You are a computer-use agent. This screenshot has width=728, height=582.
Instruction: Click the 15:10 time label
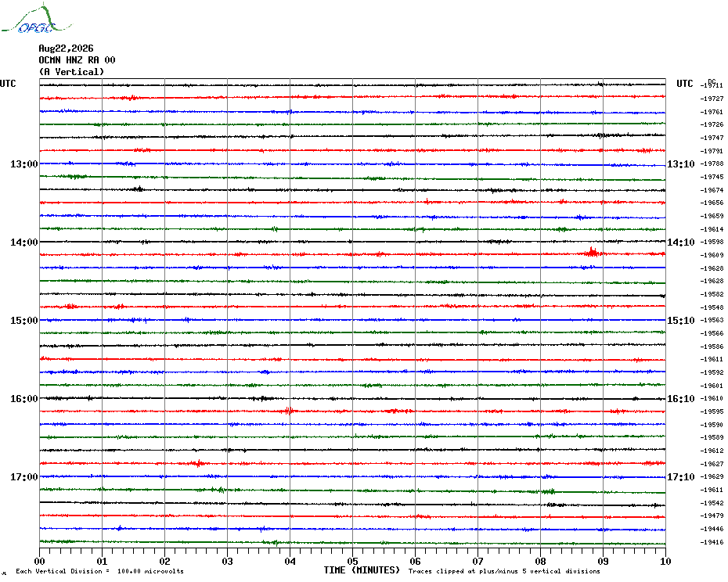pos(681,321)
